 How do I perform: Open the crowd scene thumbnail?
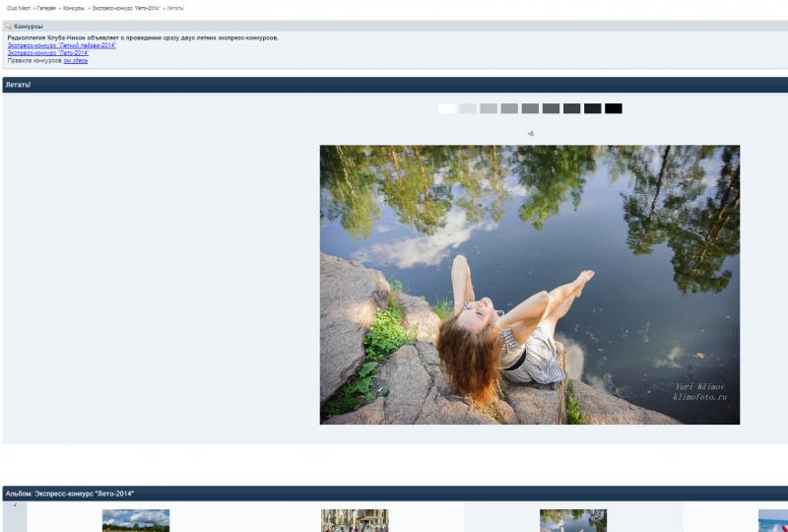(355, 520)
